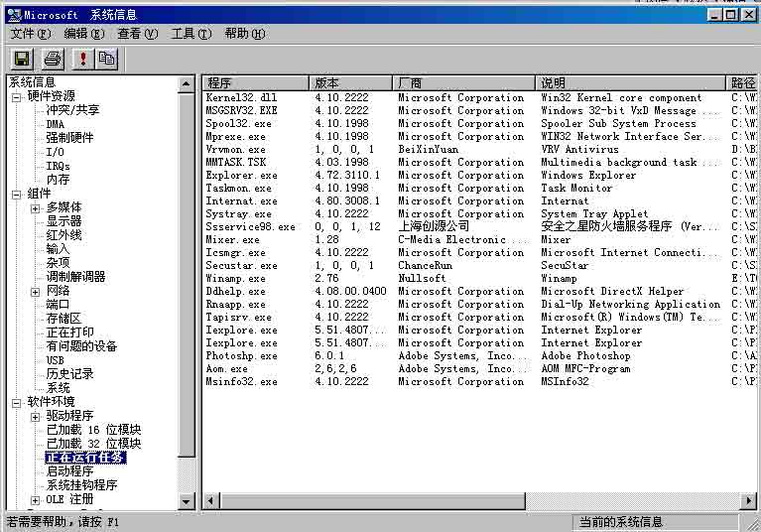Expand the 驱动程序 tree node
The width and height of the screenshot is (761, 532).
(35, 417)
